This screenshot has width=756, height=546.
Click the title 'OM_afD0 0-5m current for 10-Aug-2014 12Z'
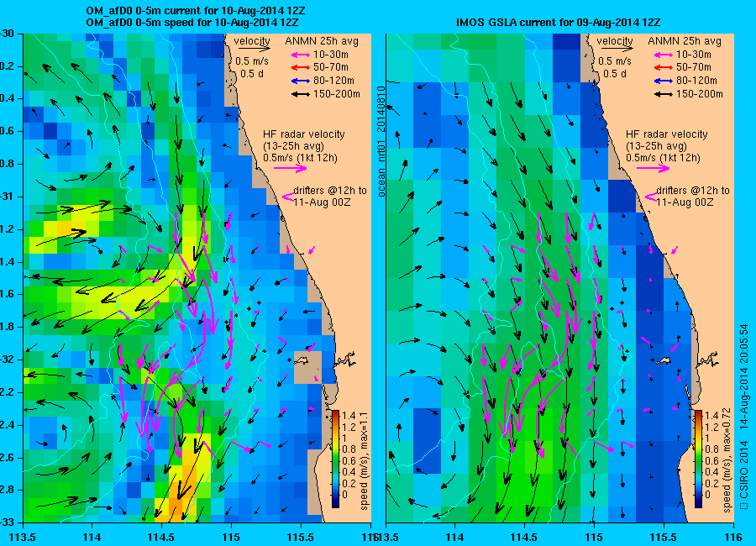195,11
